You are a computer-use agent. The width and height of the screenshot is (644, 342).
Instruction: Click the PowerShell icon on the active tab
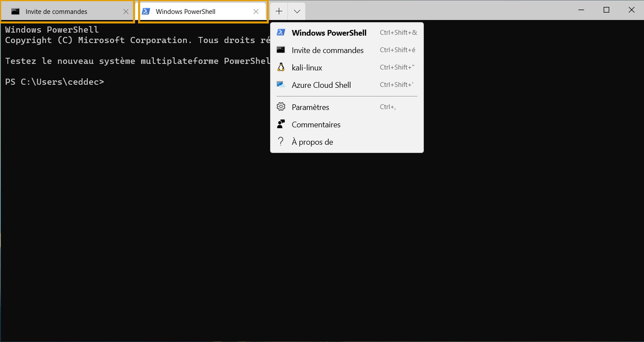(146, 12)
